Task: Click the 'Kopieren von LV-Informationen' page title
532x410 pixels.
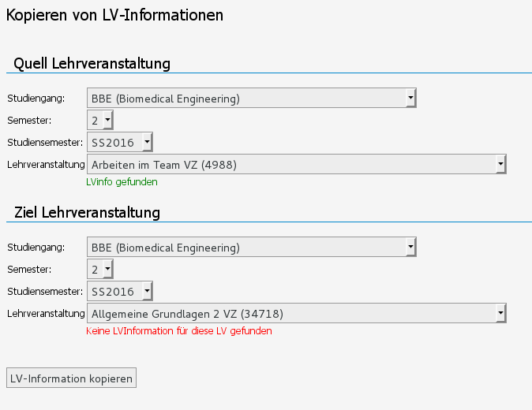Action: [115, 14]
